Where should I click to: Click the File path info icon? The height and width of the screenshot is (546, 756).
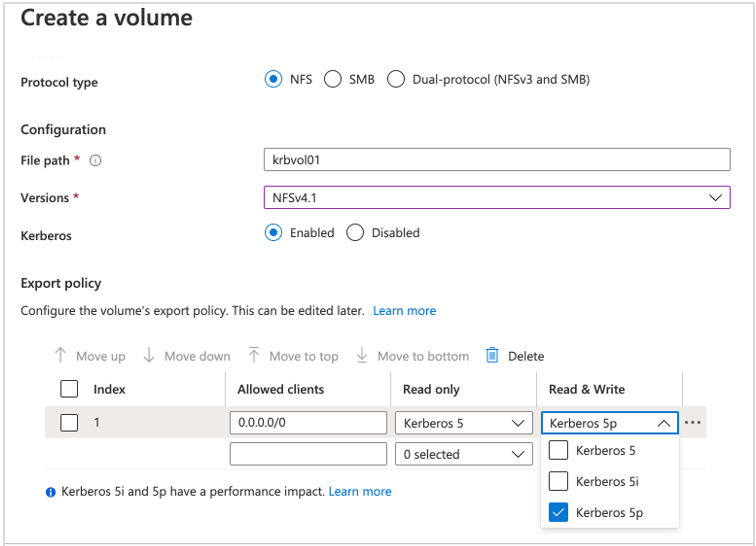coord(96,160)
